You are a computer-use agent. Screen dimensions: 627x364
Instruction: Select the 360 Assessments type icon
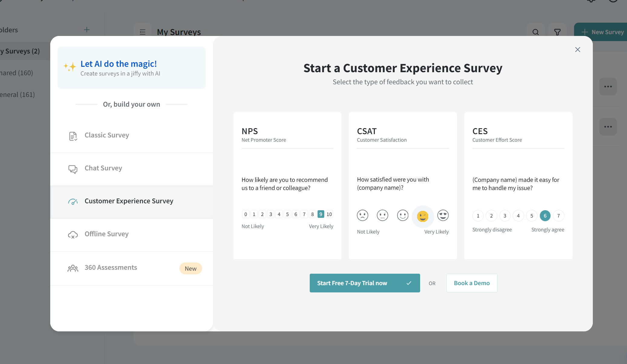(73, 268)
